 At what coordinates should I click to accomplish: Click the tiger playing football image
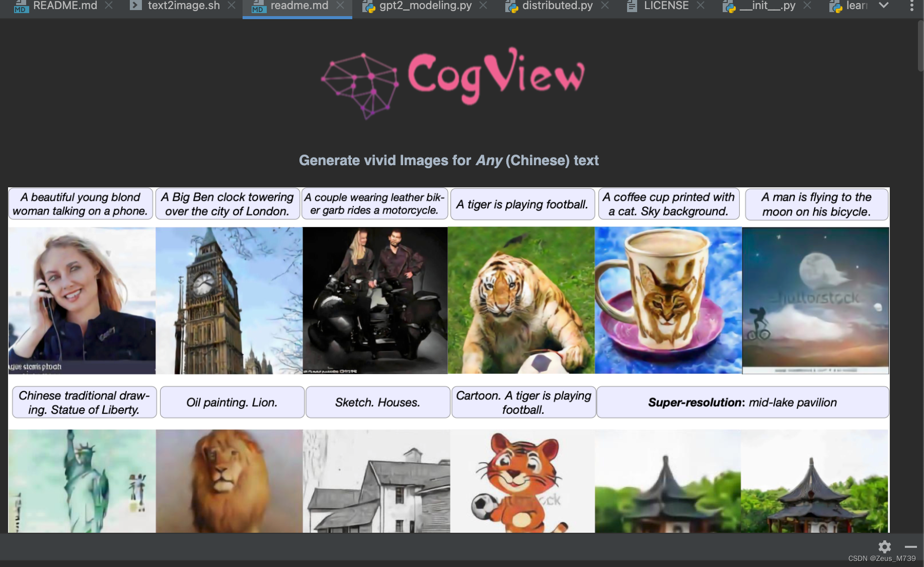521,300
